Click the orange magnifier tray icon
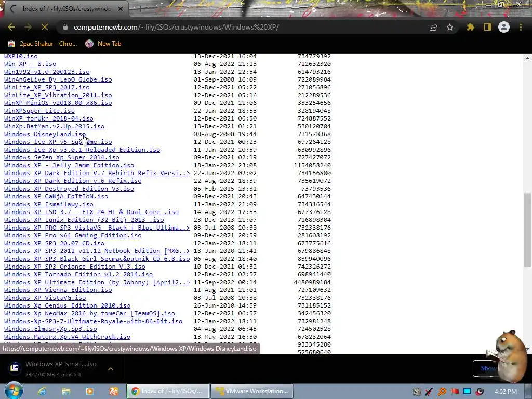532x399 pixels. click(x=442, y=392)
